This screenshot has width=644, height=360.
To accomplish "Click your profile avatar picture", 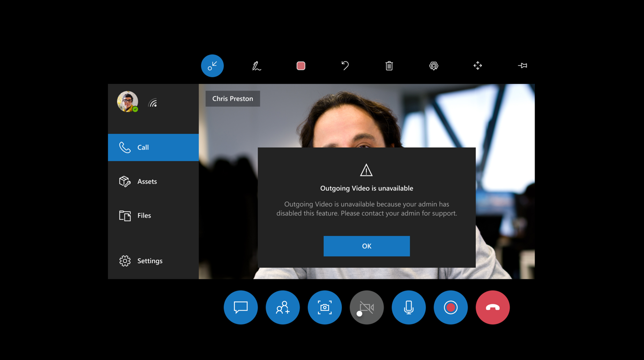I will click(x=128, y=102).
